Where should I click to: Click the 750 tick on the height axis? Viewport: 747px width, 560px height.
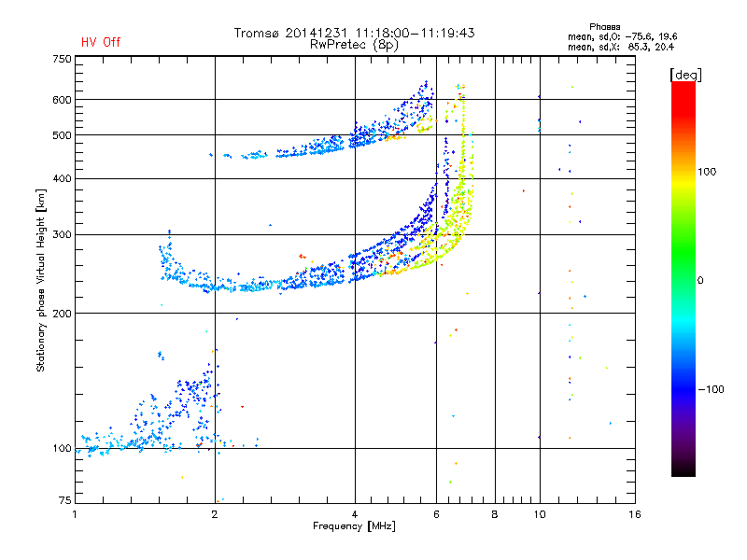62,59
